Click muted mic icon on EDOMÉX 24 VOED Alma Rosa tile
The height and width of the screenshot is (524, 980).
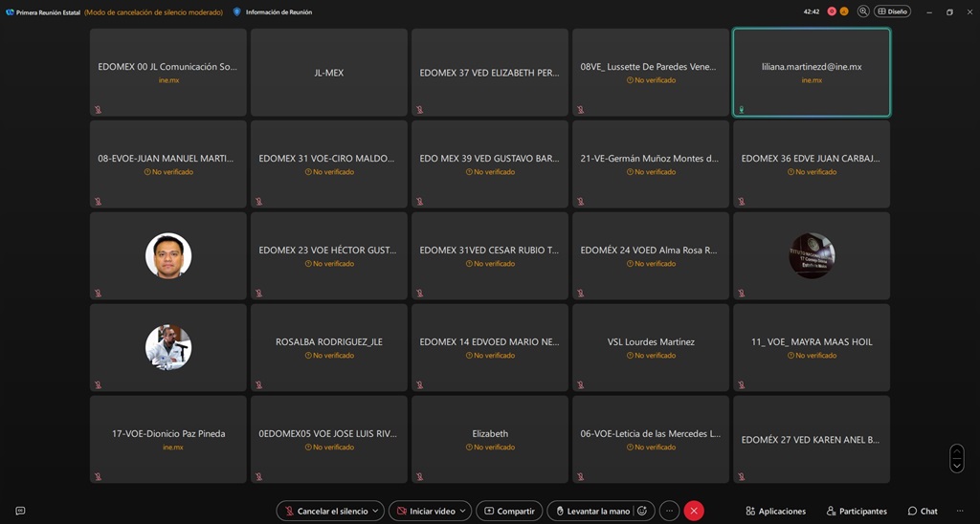tap(580, 293)
